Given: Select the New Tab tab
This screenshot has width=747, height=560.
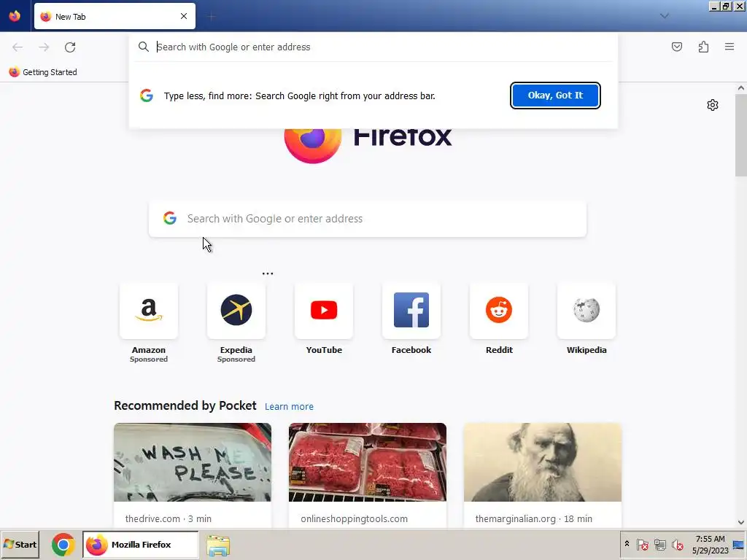Looking at the screenshot, I should coord(115,16).
